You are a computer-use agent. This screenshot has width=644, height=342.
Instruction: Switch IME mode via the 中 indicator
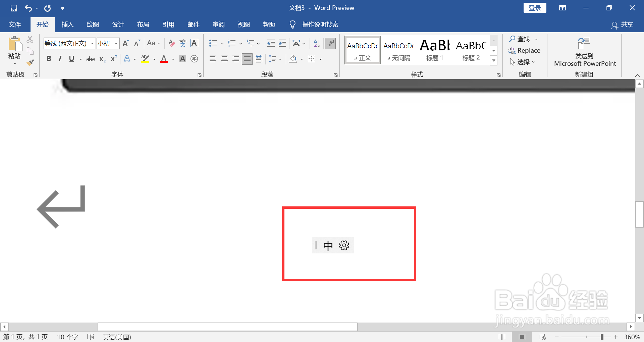[328, 246]
